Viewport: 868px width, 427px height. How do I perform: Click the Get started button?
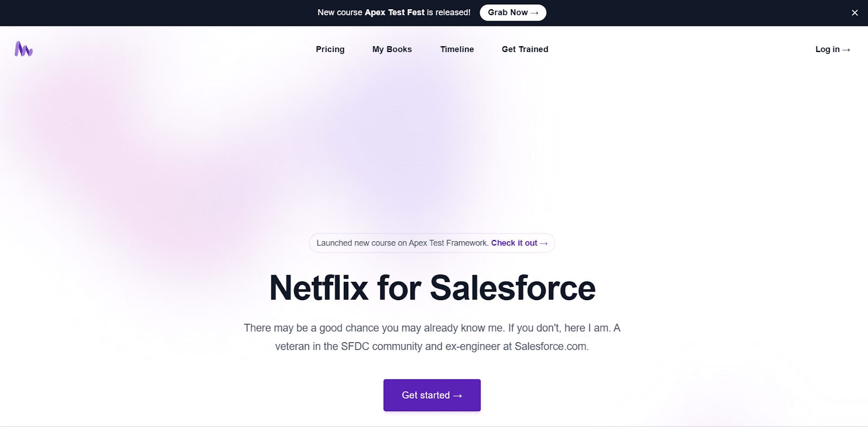coord(432,395)
